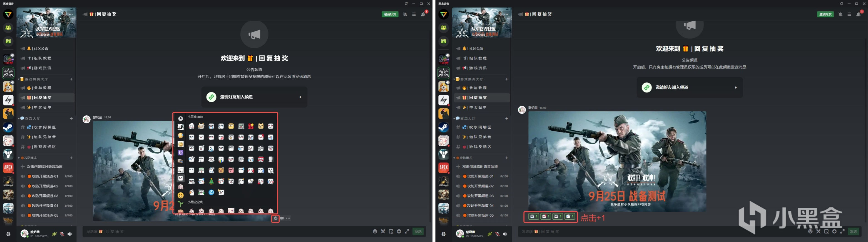This screenshot has width=868, height=242.
Task: Toggle microphone mute in left window user bar
Action: [62, 234]
